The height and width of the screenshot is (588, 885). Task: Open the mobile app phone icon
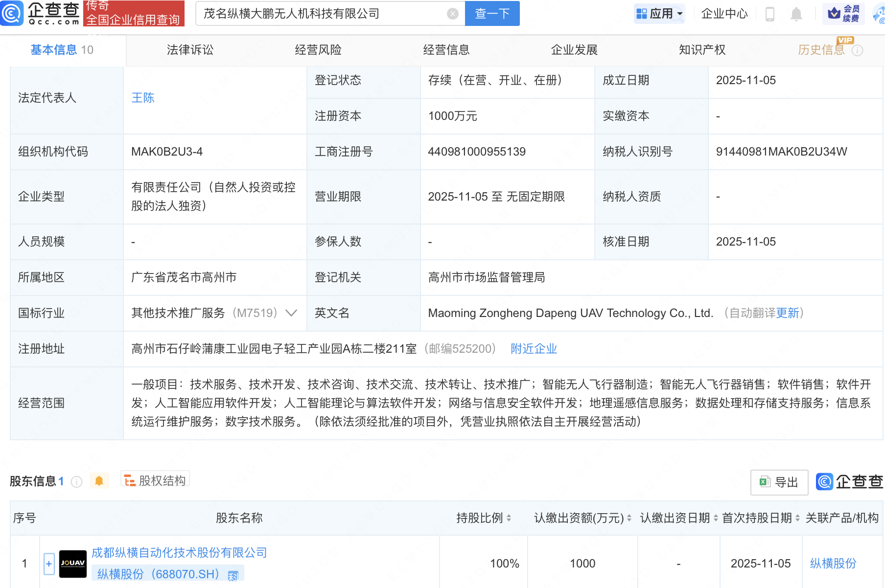coord(769,14)
